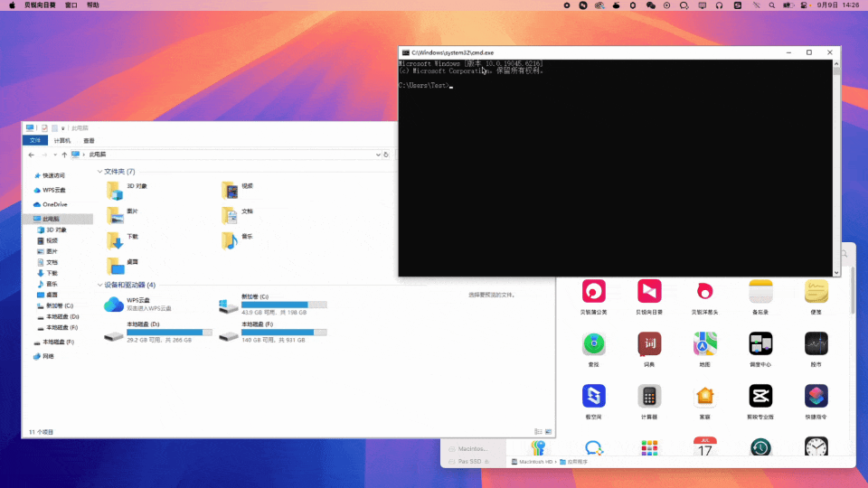The image size is (868, 488).
Task: Open the 词典 (Dictionary) app icon
Action: tap(649, 343)
